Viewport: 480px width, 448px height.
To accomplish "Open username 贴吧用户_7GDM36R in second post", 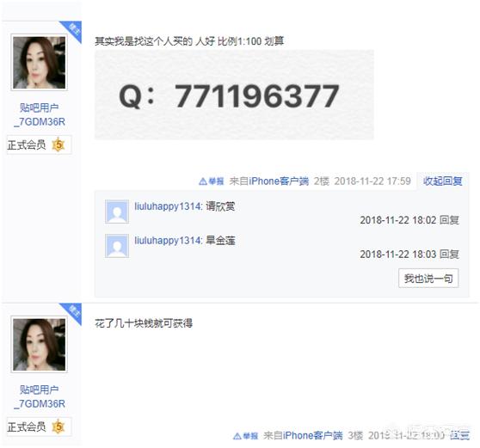I will [x=40, y=396].
